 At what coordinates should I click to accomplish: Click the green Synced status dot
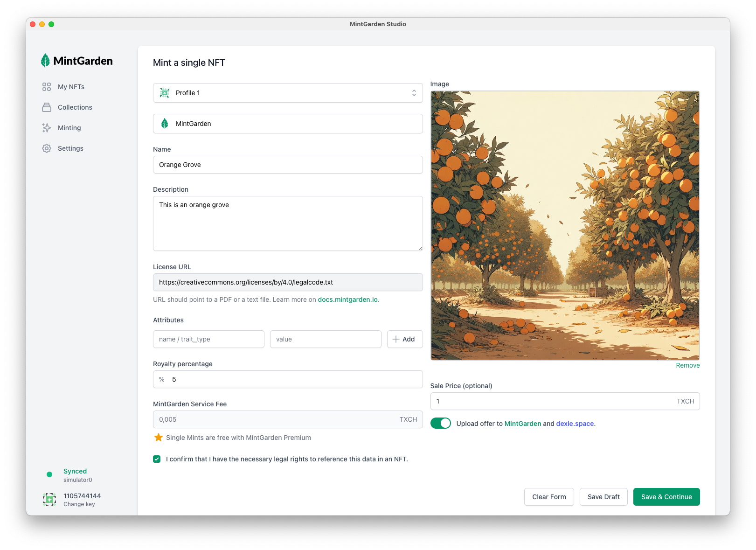[49, 474]
